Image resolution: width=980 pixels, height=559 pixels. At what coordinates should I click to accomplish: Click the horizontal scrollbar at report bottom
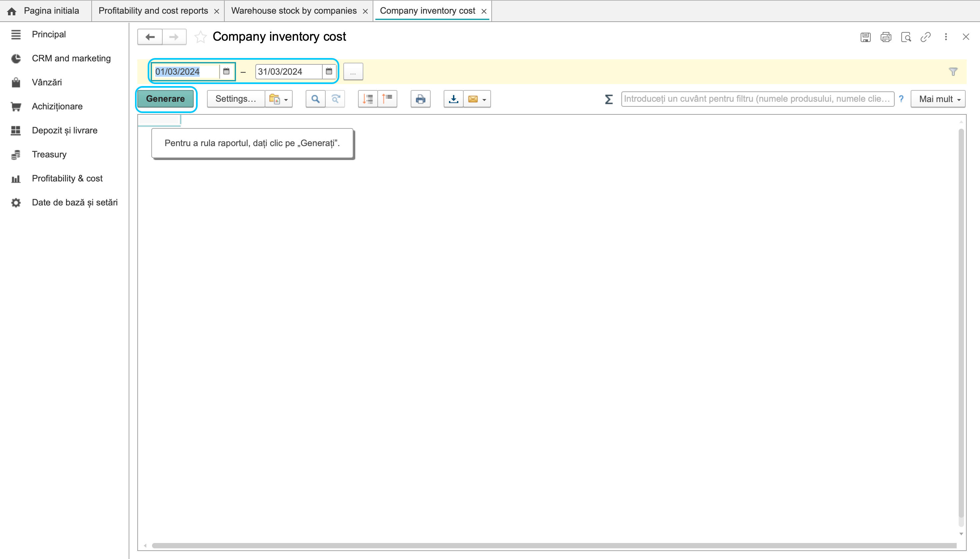click(x=554, y=545)
